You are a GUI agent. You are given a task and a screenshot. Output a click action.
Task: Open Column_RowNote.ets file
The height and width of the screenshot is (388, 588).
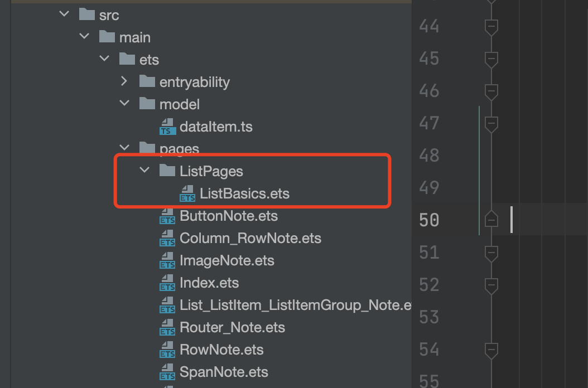pos(250,239)
